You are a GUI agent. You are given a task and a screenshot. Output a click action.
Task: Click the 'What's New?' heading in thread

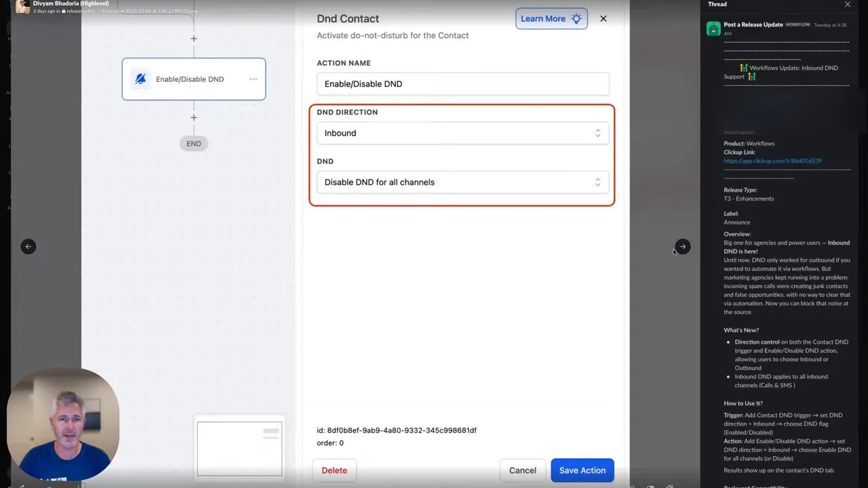(x=741, y=330)
